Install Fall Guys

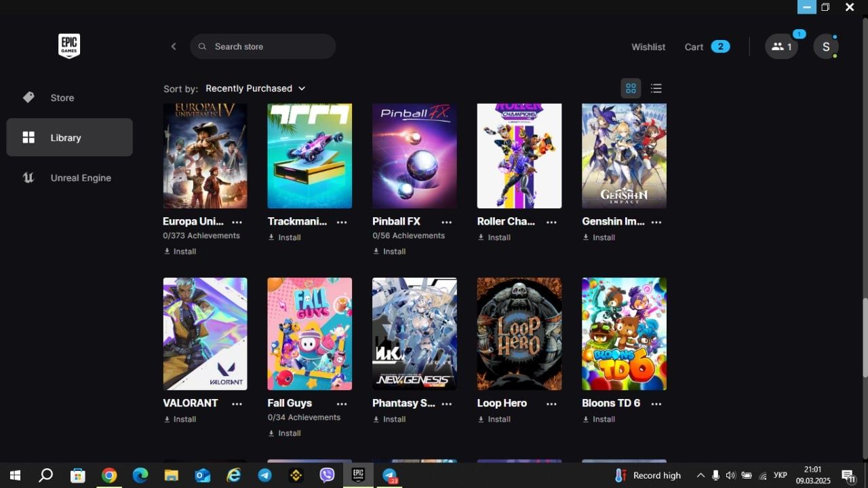285,433
